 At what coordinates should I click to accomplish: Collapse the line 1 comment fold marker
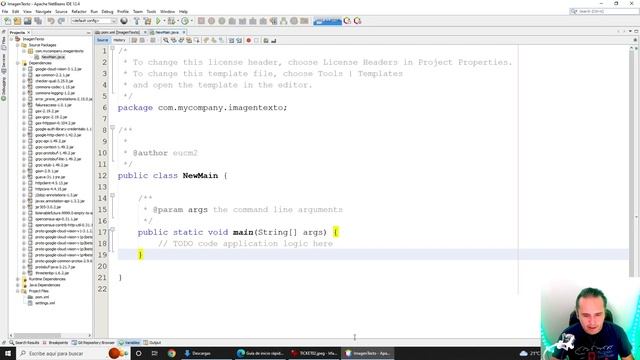(112, 49)
